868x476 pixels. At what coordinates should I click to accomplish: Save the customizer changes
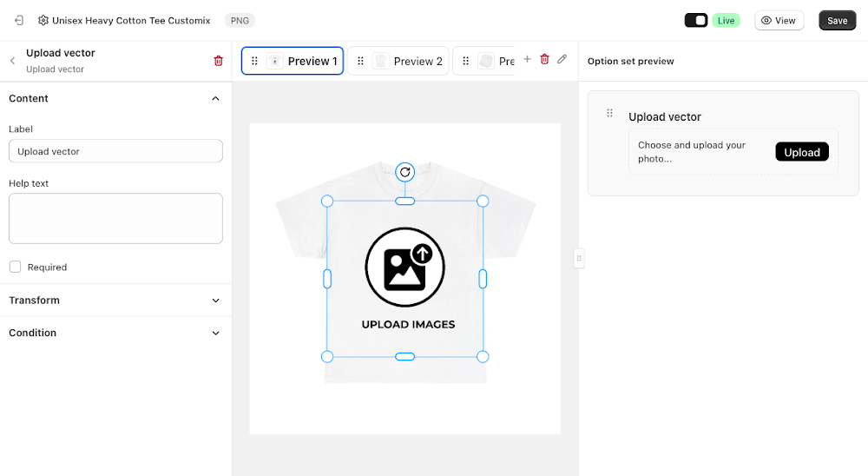click(x=837, y=21)
